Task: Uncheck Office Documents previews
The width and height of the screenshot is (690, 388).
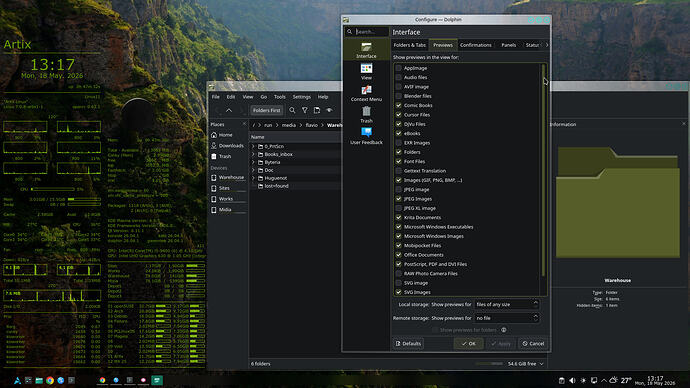Action: tap(399, 255)
